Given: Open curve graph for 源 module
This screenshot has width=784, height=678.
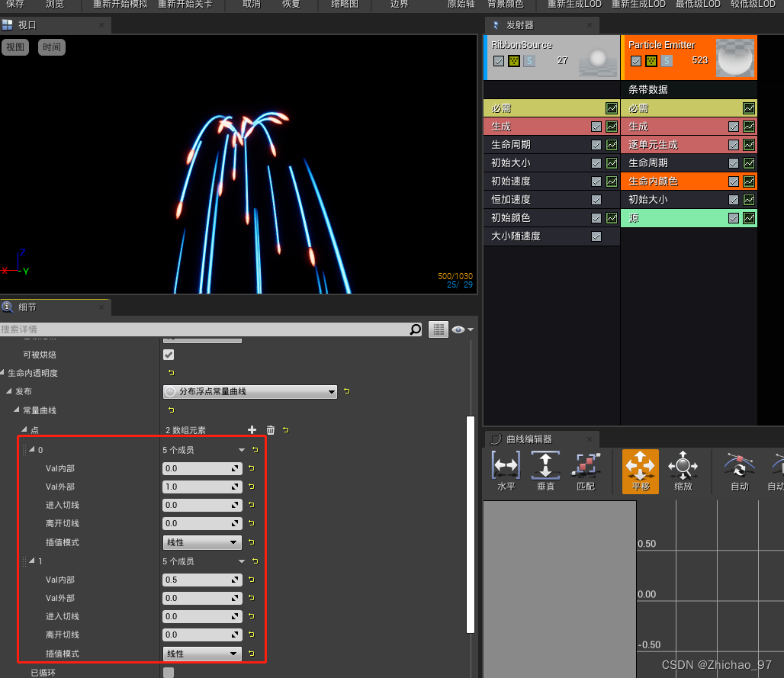Looking at the screenshot, I should (x=749, y=218).
